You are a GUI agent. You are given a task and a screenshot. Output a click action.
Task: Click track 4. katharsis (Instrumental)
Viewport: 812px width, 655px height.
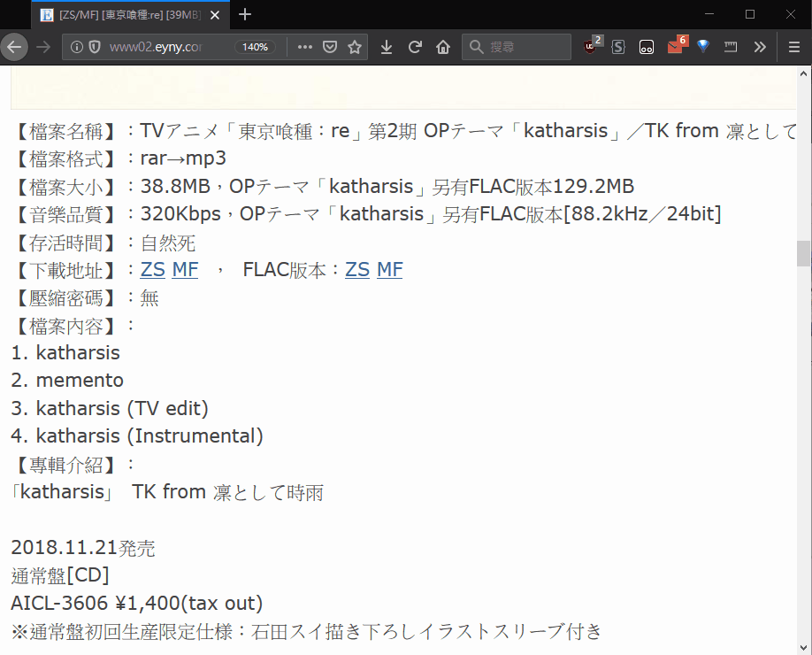point(137,435)
